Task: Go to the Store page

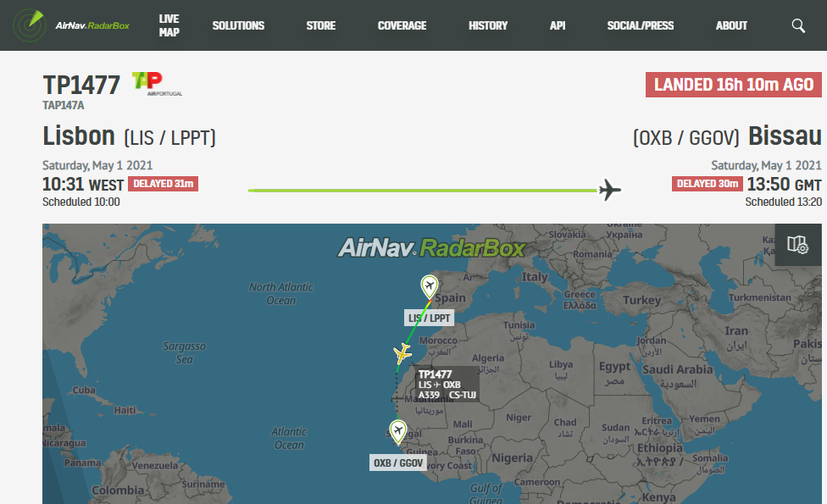Action: tap(320, 25)
